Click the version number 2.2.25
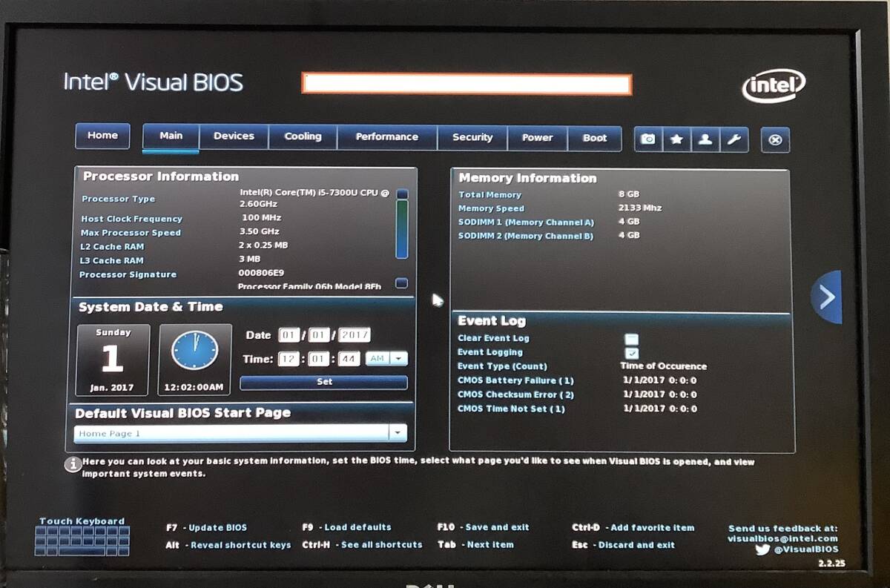The height and width of the screenshot is (588, 890). [x=831, y=564]
